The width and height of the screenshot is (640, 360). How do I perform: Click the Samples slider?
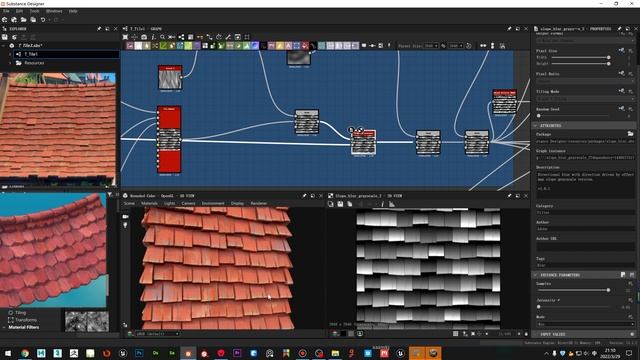[573, 290]
